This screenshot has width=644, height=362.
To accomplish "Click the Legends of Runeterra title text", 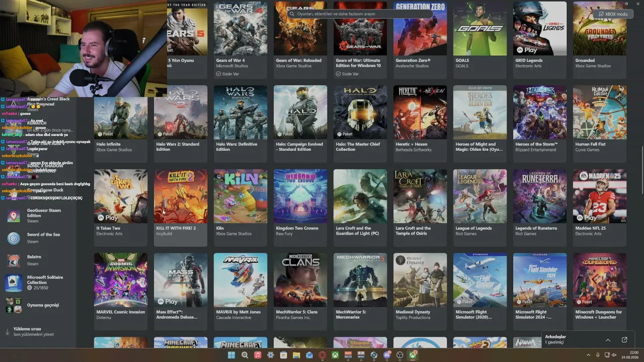I will click(x=536, y=228).
